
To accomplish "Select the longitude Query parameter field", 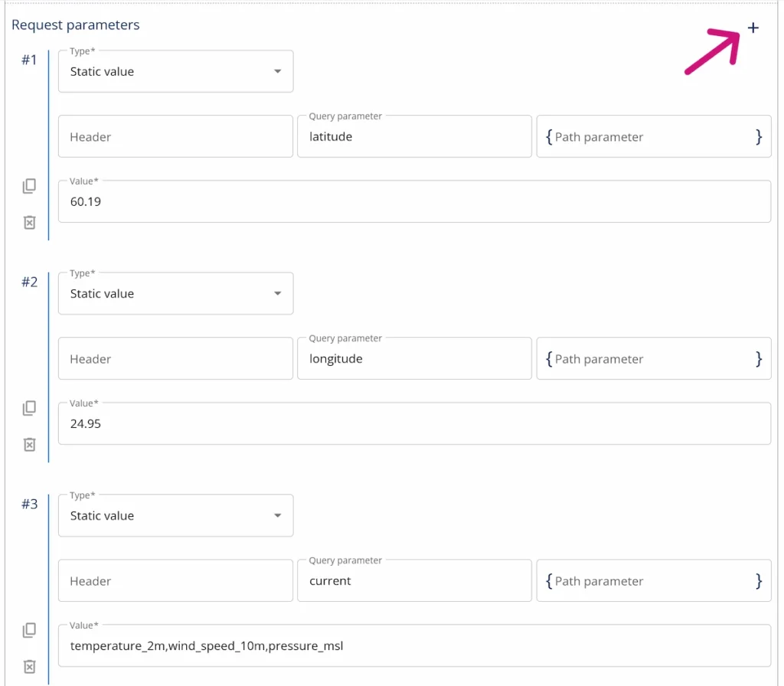I will tap(414, 358).
